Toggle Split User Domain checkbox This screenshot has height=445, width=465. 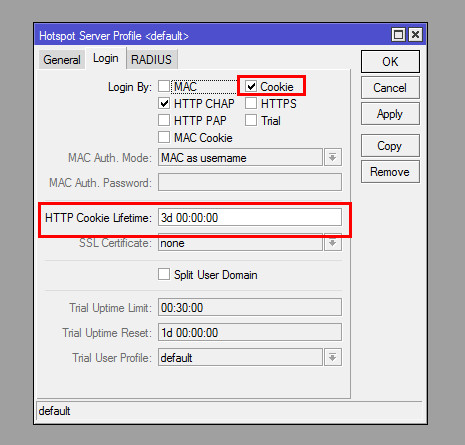tap(164, 275)
